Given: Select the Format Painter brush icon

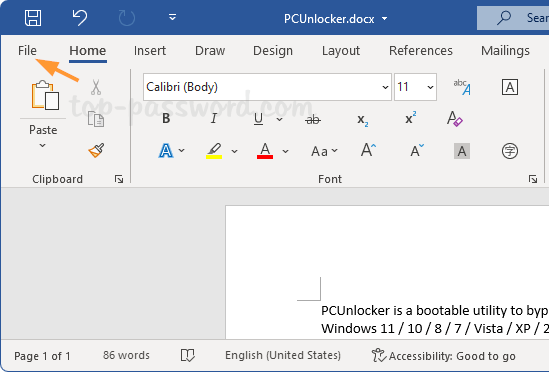Looking at the screenshot, I should pyautogui.click(x=96, y=151).
